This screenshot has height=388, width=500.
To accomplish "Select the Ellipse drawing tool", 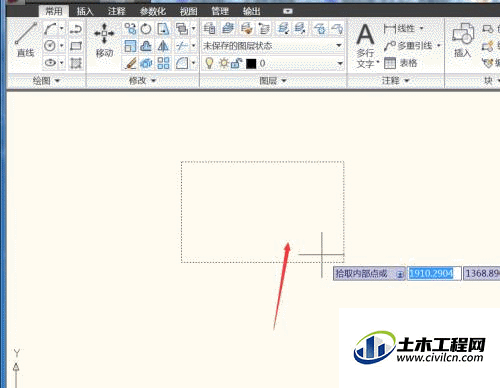I will click(x=50, y=62).
